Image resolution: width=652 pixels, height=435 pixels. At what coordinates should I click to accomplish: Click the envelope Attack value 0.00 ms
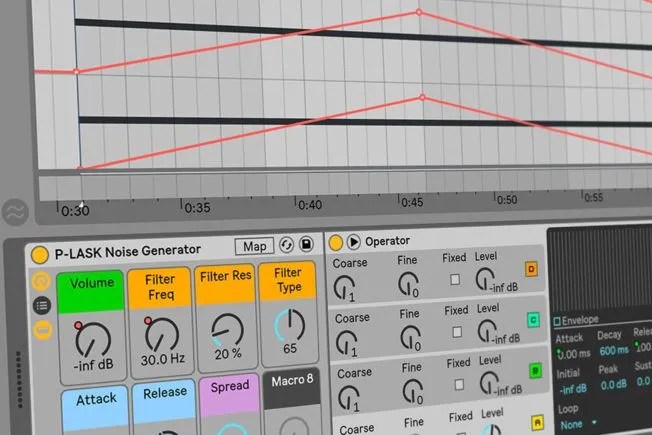tap(573, 354)
